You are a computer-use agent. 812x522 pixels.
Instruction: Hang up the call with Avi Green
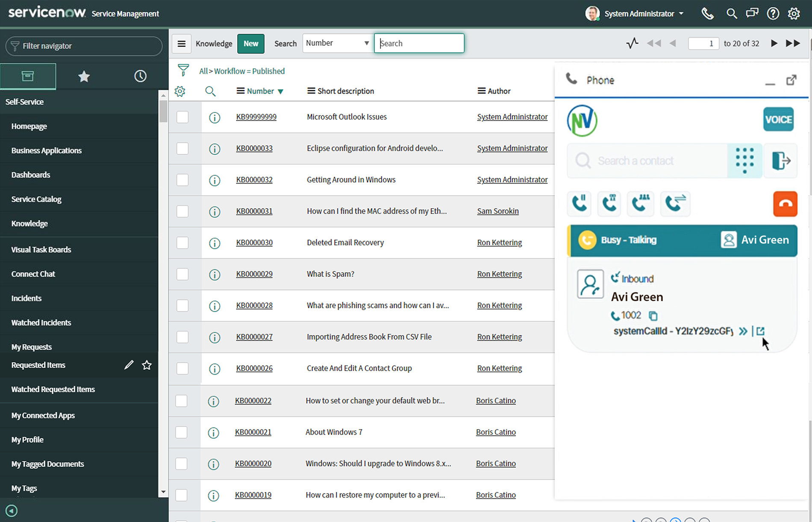coord(785,203)
